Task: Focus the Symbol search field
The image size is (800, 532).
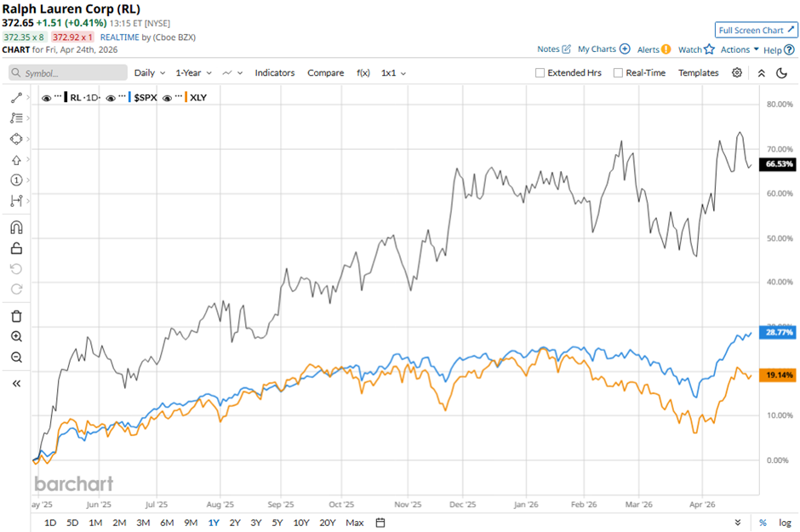Action: click(x=68, y=73)
